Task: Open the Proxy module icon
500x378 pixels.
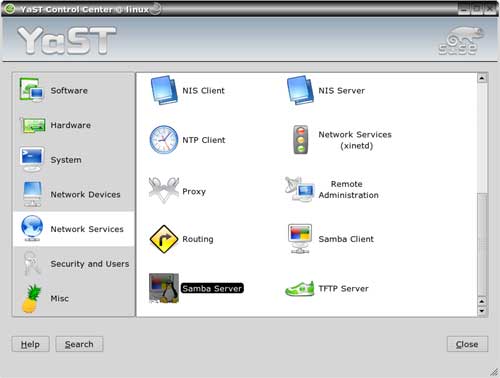Action: tap(164, 190)
